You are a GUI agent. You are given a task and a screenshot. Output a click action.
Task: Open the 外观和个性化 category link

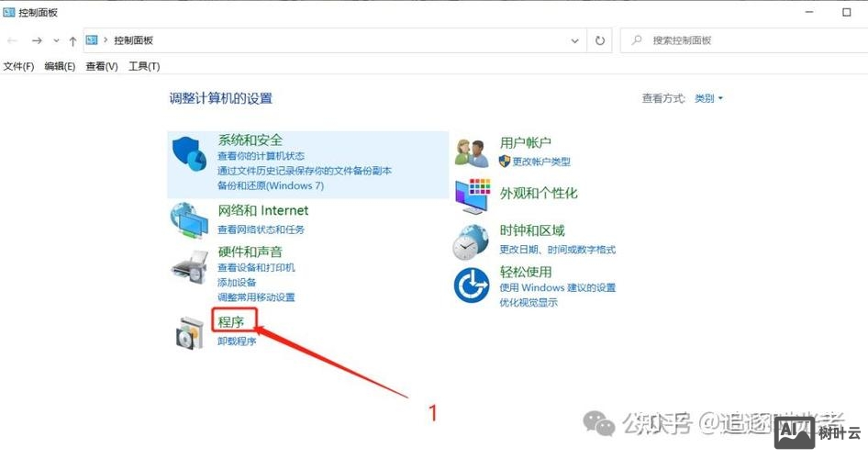pyautogui.click(x=539, y=193)
